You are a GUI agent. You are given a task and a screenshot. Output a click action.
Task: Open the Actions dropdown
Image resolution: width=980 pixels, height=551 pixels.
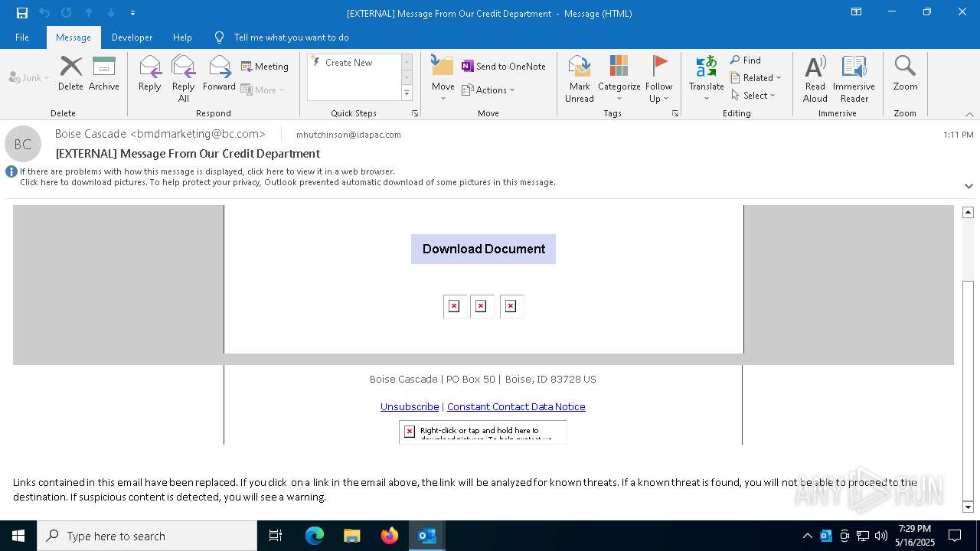tap(488, 90)
